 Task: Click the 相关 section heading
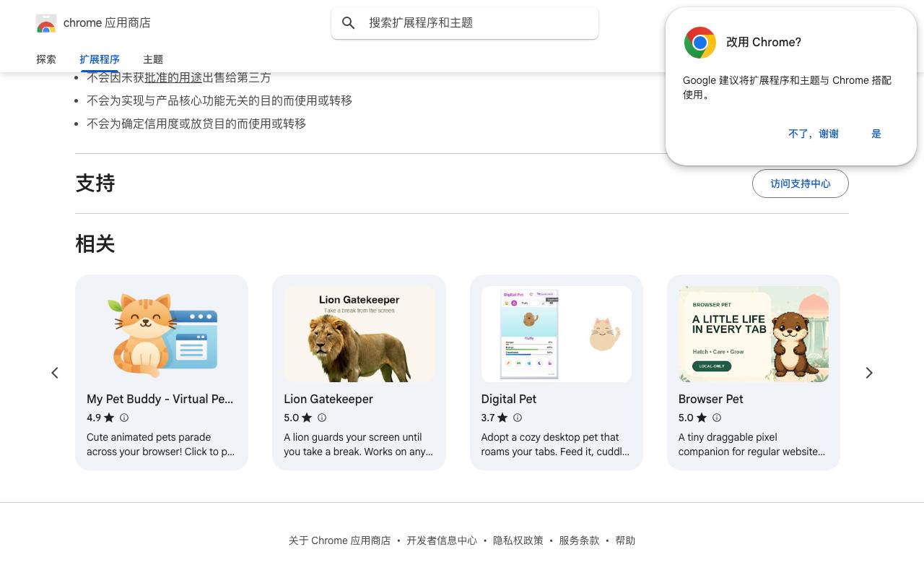pos(95,244)
